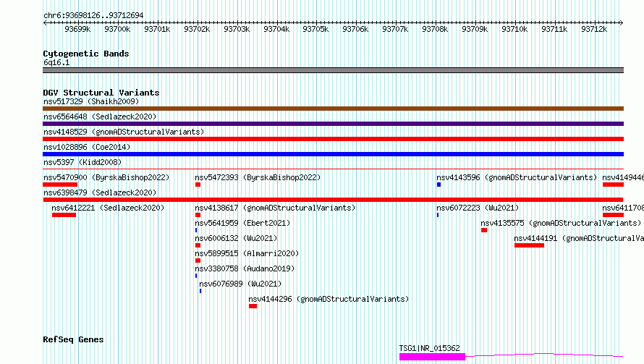644x364 pixels.
Task: Select the red bar under nsv6412221
Action: tap(64, 215)
